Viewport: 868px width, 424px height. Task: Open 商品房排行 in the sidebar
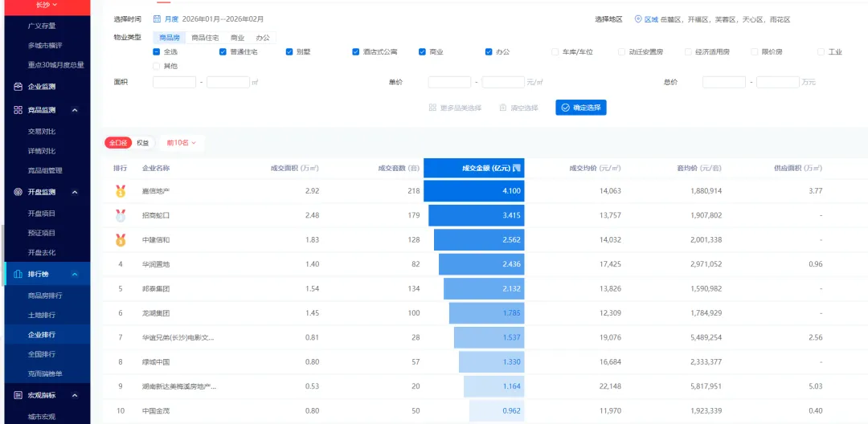pyautogui.click(x=45, y=296)
